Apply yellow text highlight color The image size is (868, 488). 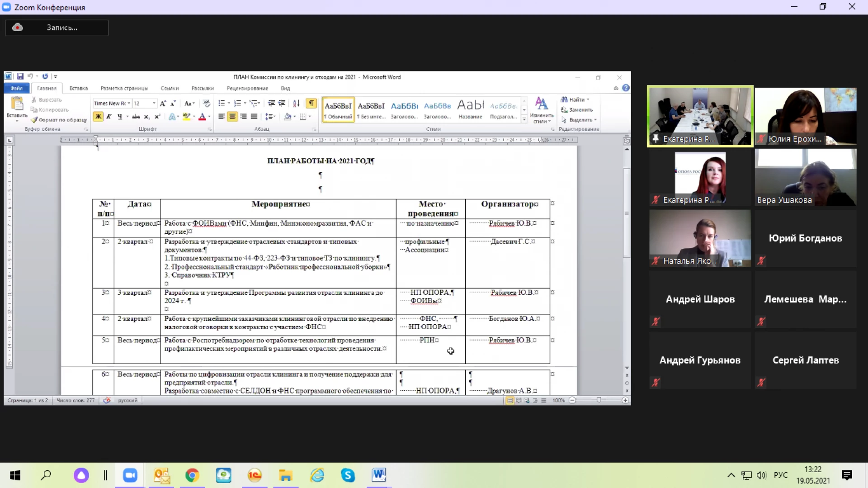[186, 117]
